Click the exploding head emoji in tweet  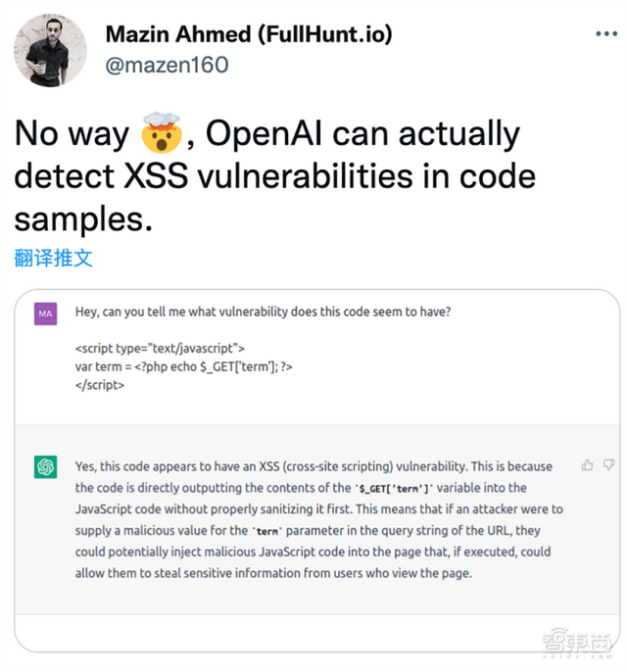click(x=161, y=133)
